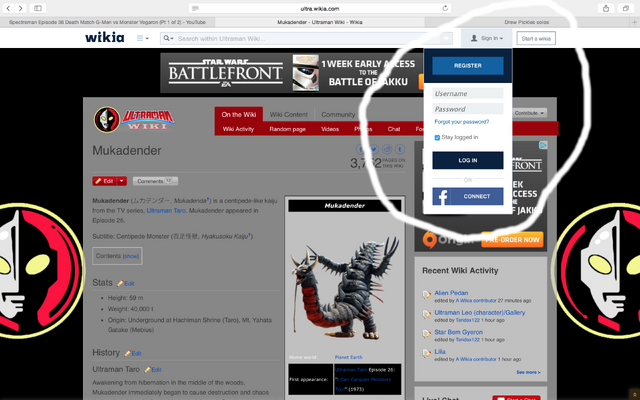Open the search scope magnifier dropdown
This screenshot has width=640, height=400.
[x=168, y=38]
